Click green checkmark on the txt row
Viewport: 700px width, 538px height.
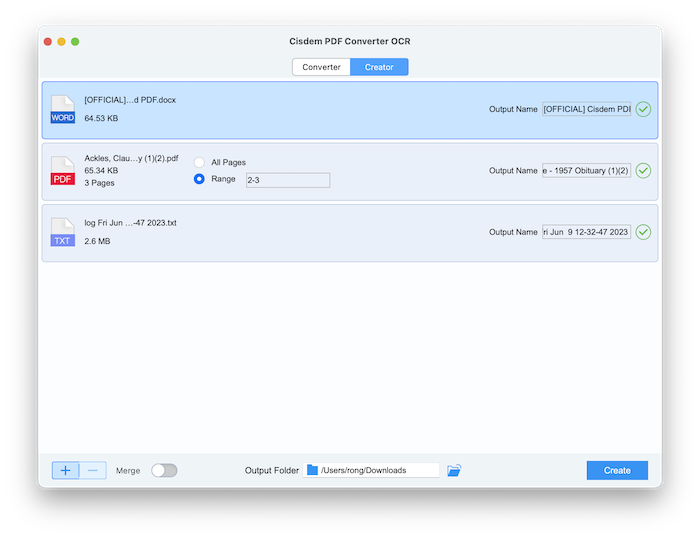[x=643, y=232]
